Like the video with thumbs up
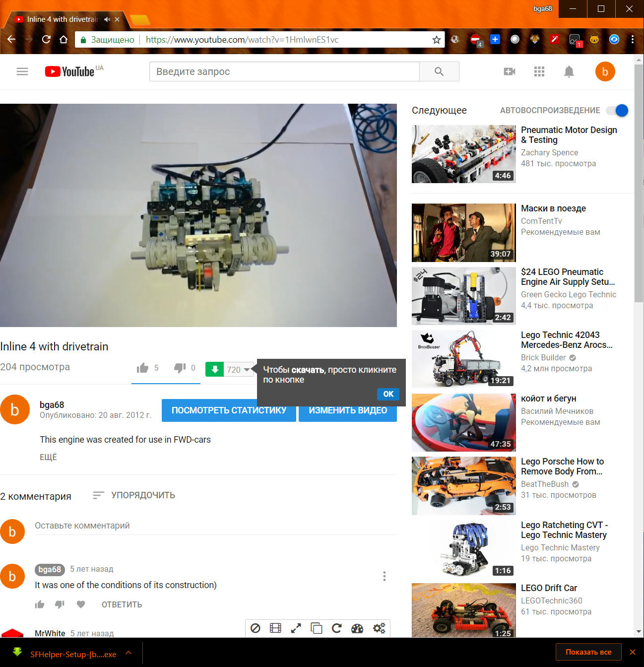 click(143, 368)
